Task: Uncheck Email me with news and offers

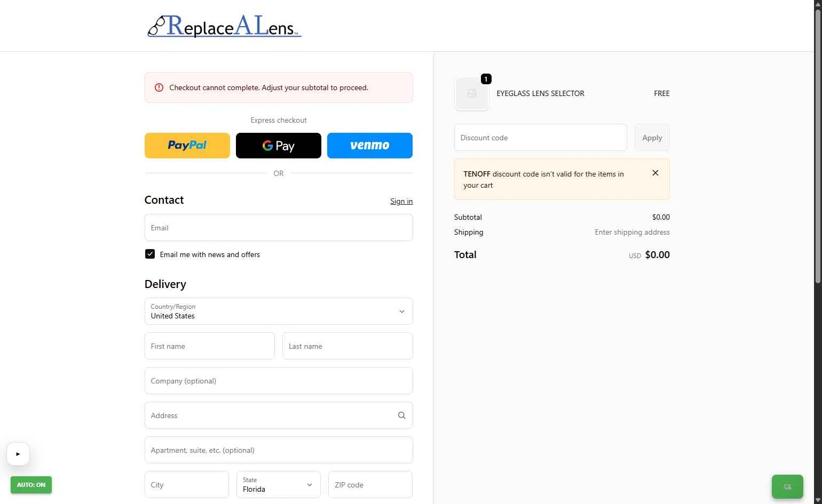Action: point(150,254)
